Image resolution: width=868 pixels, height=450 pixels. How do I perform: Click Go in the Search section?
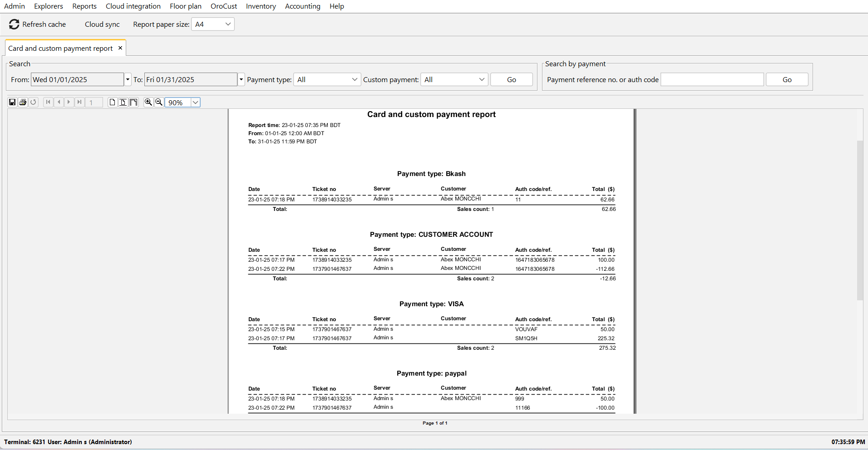click(512, 79)
